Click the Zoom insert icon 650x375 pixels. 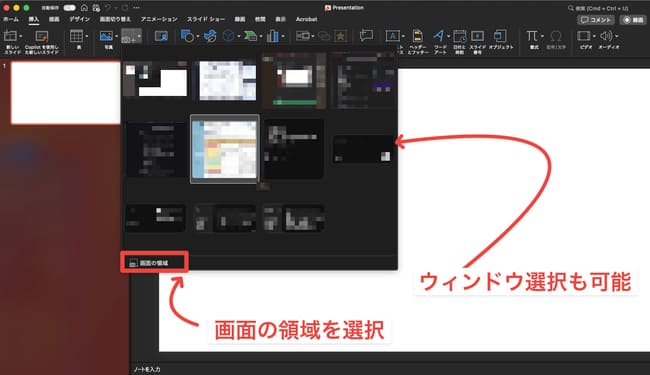(x=303, y=36)
